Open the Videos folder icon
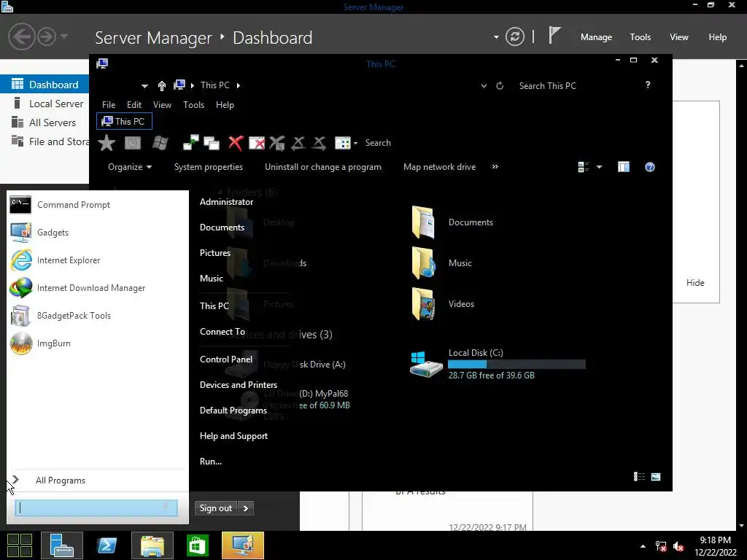747x560 pixels. point(423,304)
